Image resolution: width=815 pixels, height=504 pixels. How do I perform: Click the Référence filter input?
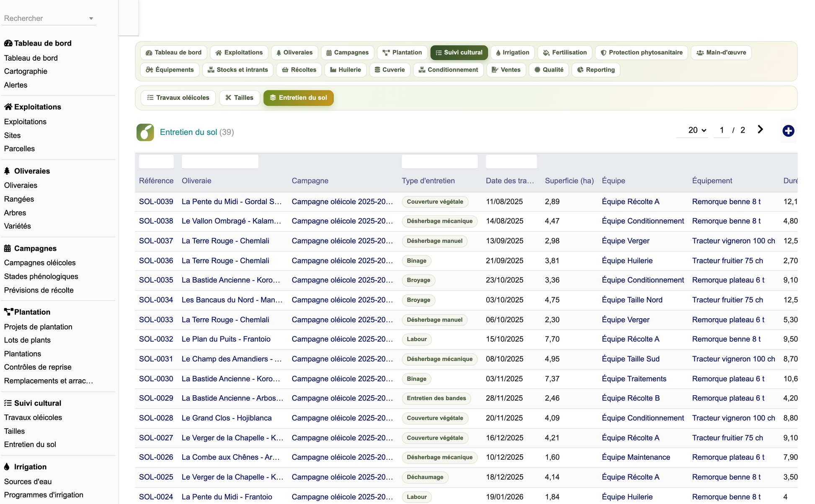[156, 162]
